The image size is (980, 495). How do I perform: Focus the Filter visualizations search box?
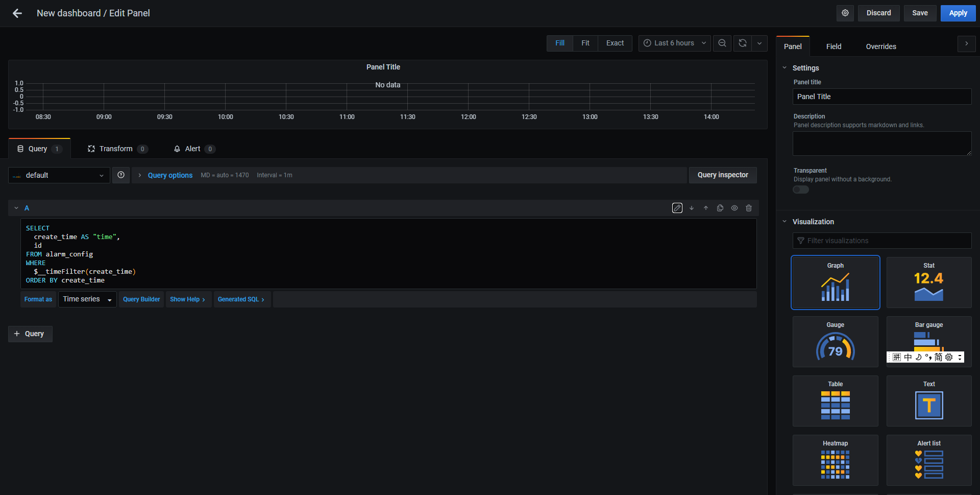[882, 241]
